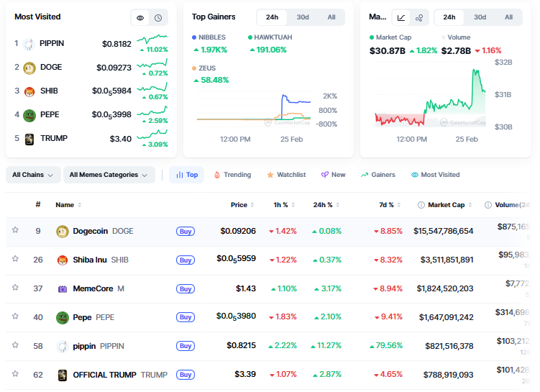Click PIPPIN icon in Most Visited list

coord(29,44)
